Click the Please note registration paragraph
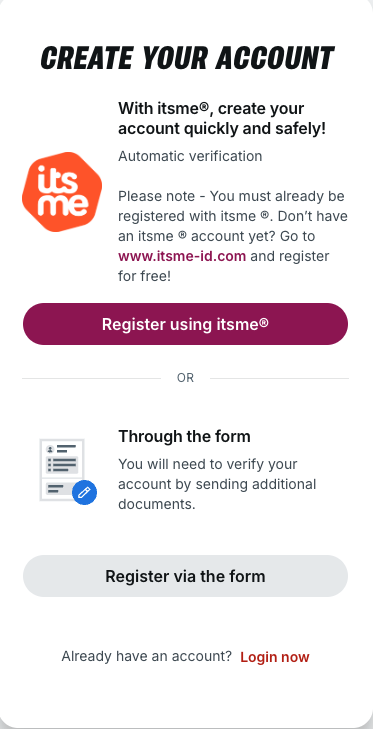The width and height of the screenshot is (373, 729). click(x=233, y=236)
